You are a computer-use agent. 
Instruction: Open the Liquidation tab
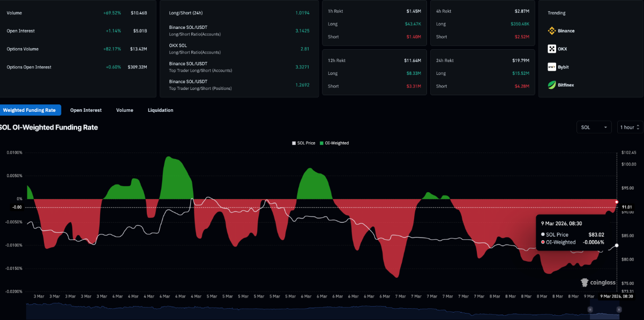160,110
